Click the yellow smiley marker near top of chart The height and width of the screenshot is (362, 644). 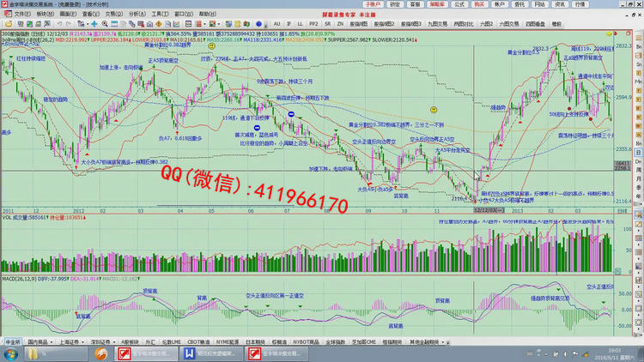pos(211,46)
